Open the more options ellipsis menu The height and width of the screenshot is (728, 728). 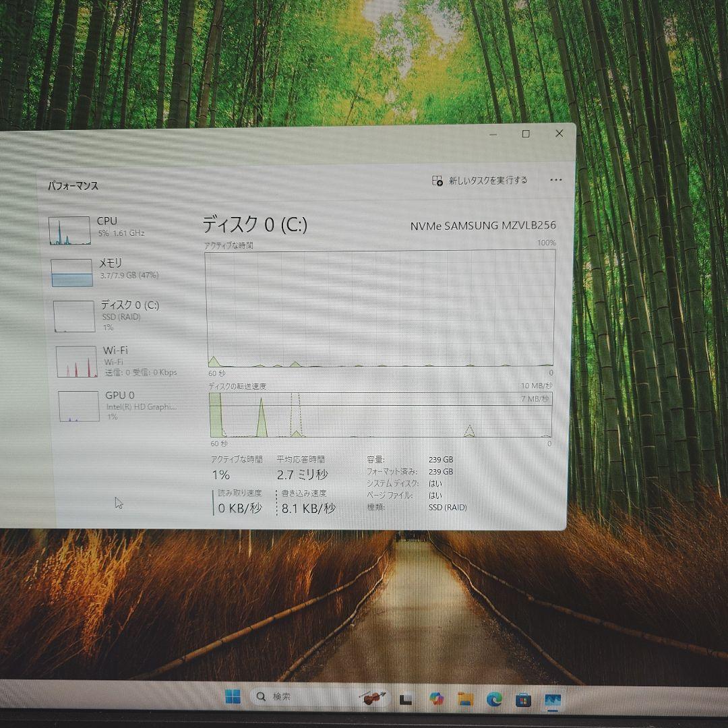(556, 180)
